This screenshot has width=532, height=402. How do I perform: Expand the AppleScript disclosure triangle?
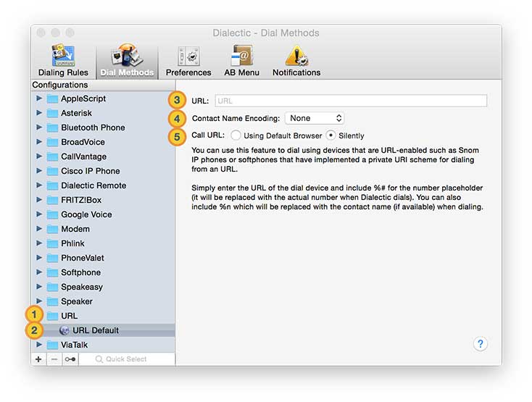pos(39,99)
